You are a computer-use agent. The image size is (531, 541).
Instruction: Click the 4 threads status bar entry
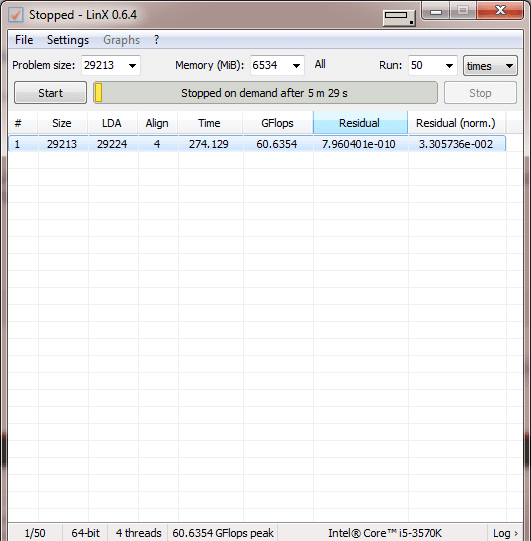[x=138, y=533]
